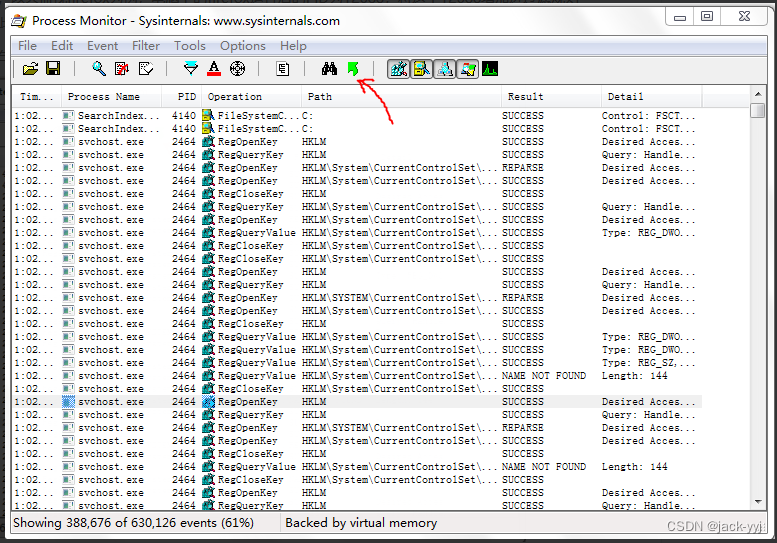The height and width of the screenshot is (543, 777).
Task: Click 'Backed by virtual memory' status text
Action: pyautogui.click(x=361, y=523)
